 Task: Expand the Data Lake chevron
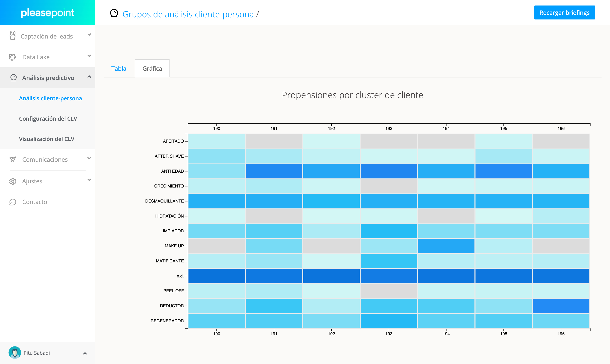89,56
